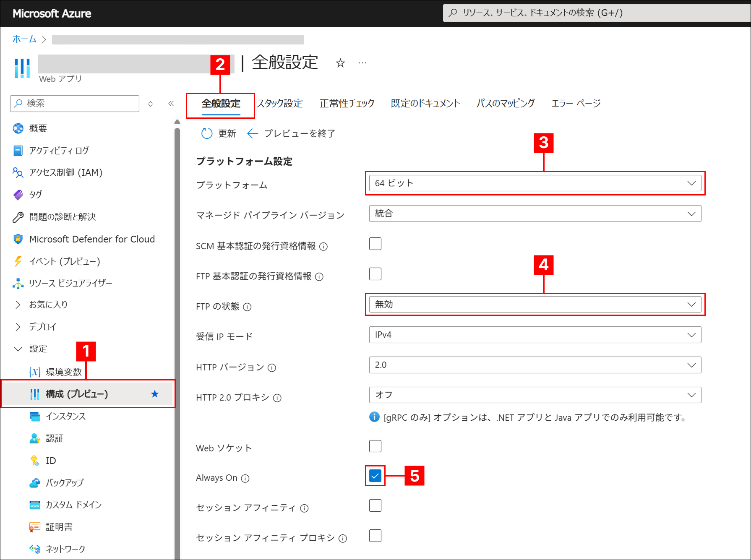This screenshot has height=560, width=751.
Task: Click the カスタム ドメイン www icon
Action: click(35, 505)
